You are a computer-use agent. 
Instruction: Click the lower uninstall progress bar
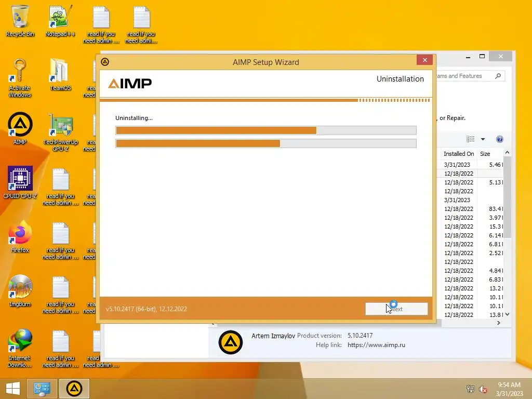point(266,143)
